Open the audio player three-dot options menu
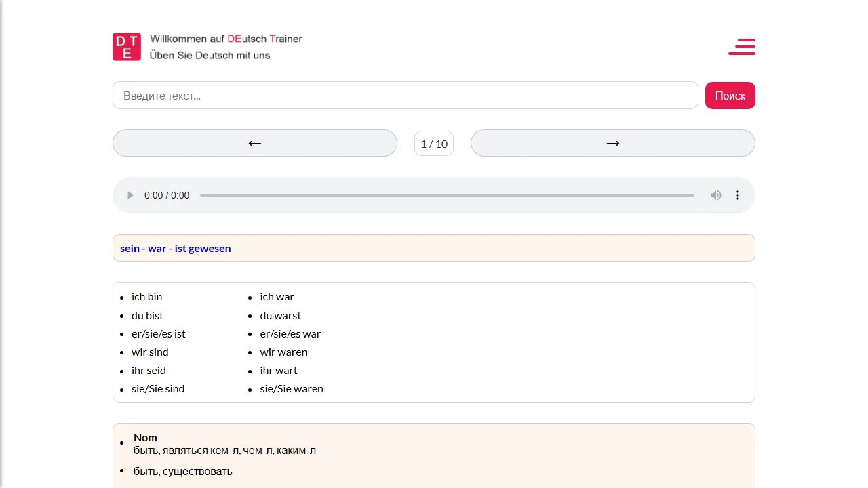Screen dimensions: 868x488 (x=737, y=195)
